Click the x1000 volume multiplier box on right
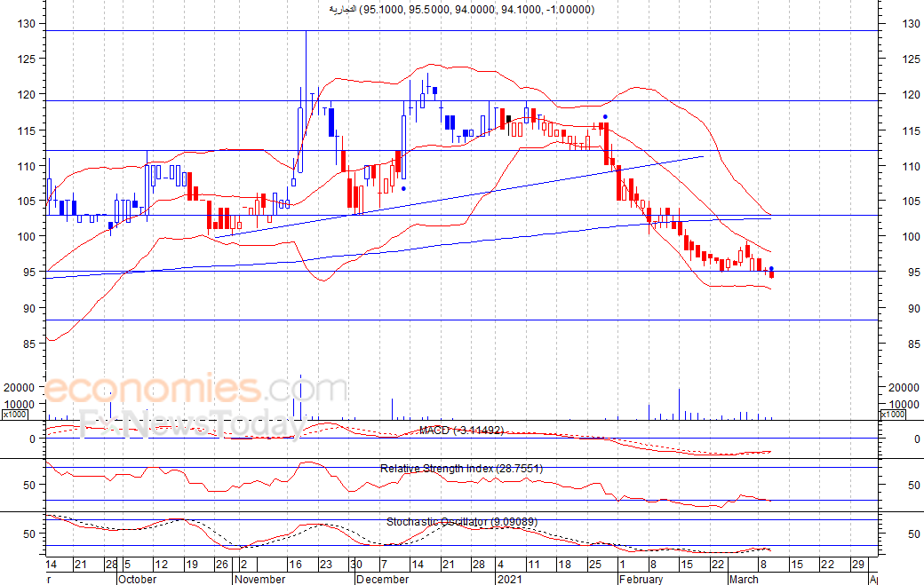Viewport: 924px width, 585px height. point(892,415)
